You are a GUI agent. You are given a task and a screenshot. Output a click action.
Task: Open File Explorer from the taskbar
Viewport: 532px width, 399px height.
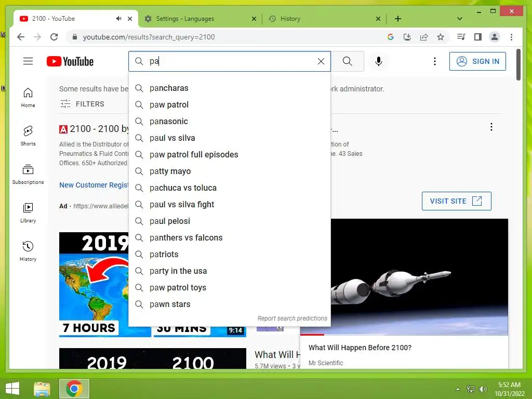click(x=42, y=389)
